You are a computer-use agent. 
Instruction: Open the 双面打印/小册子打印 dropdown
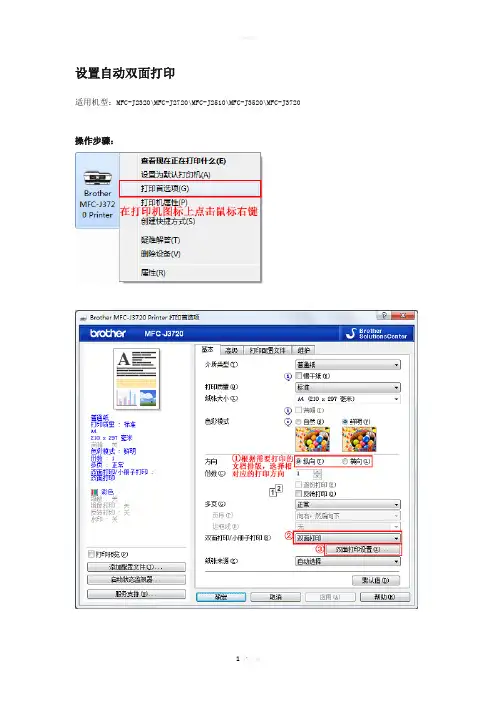coord(348,538)
